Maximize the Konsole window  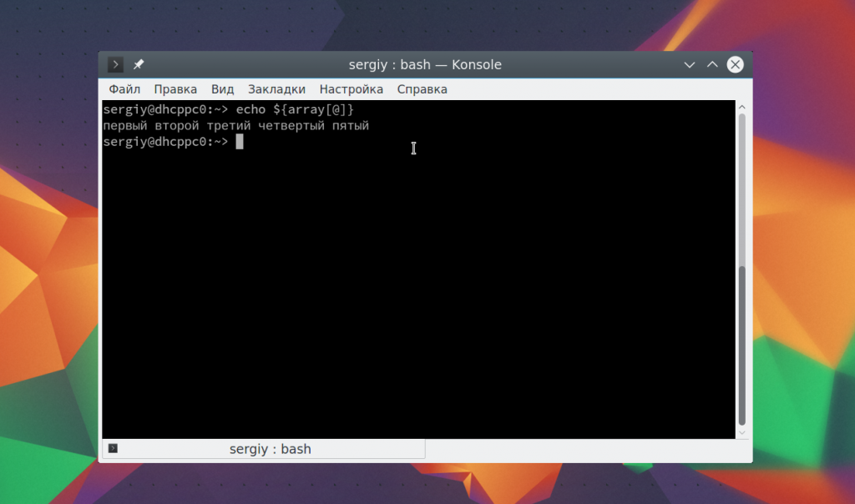712,65
